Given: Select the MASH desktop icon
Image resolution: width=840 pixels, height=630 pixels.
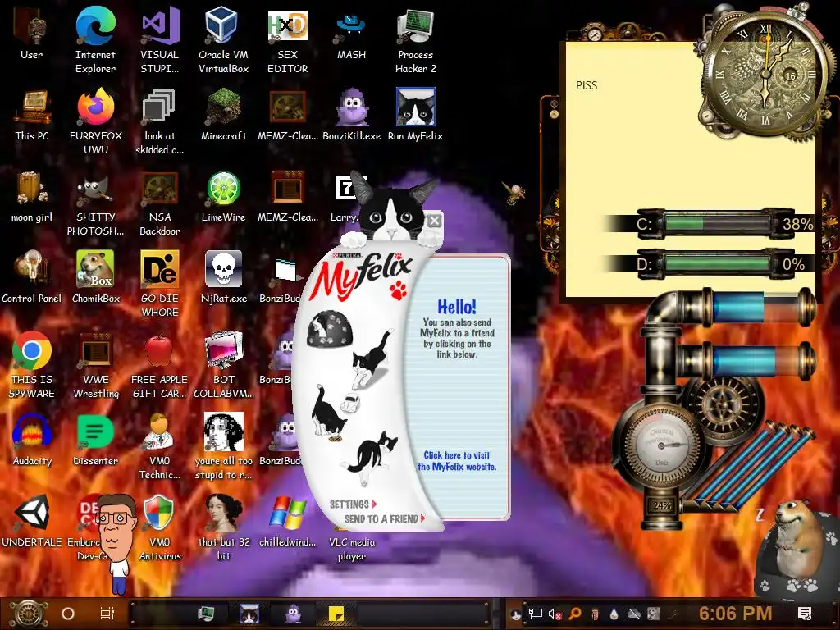Looking at the screenshot, I should pyautogui.click(x=351, y=27).
